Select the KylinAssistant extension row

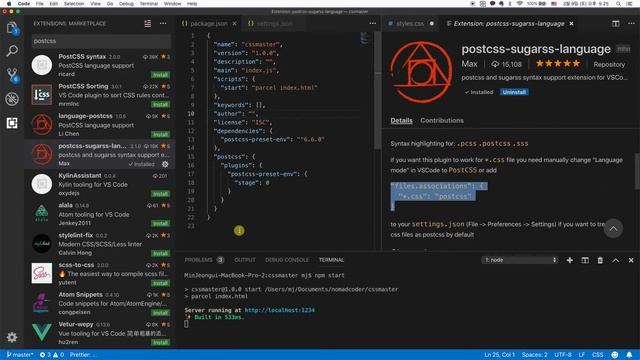click(100, 184)
